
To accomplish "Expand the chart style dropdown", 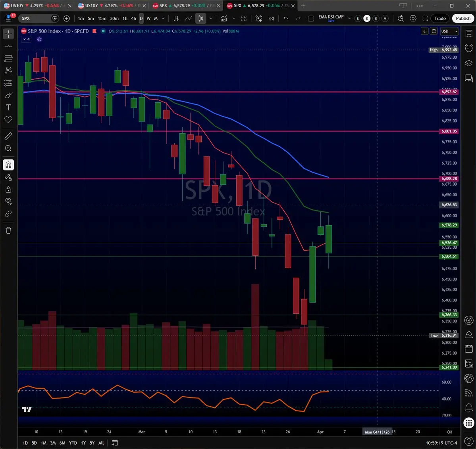I will (211, 19).
